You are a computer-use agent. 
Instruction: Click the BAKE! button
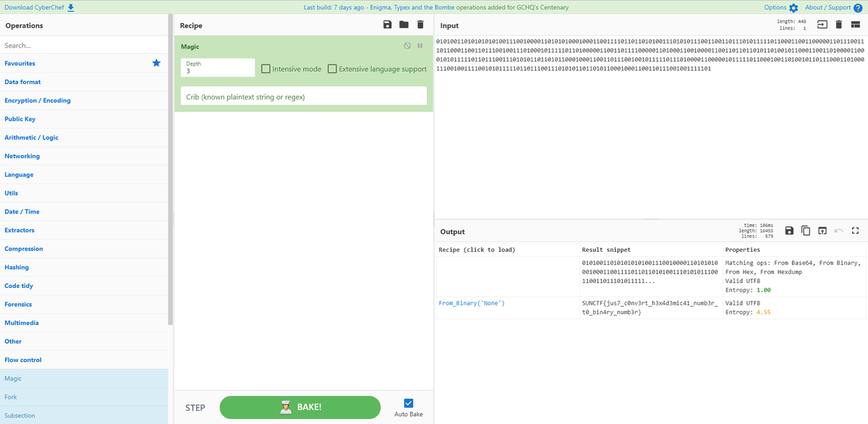[299, 407]
